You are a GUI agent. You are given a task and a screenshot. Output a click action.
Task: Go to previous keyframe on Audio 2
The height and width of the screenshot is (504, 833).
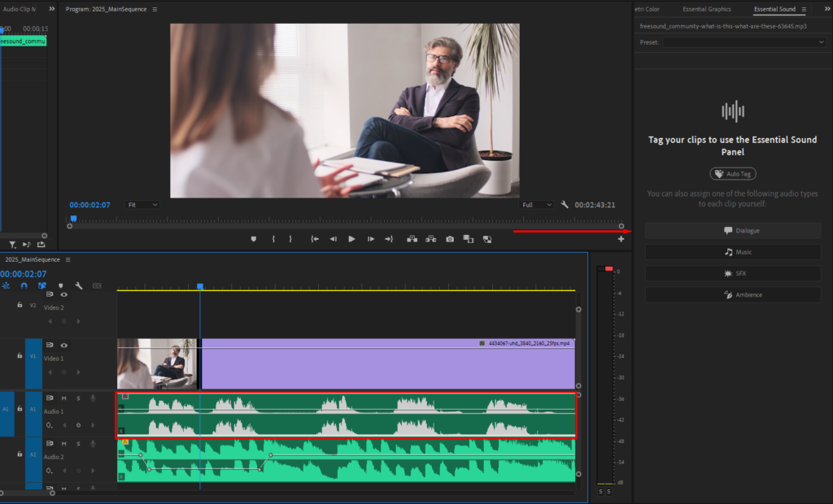tap(64, 471)
